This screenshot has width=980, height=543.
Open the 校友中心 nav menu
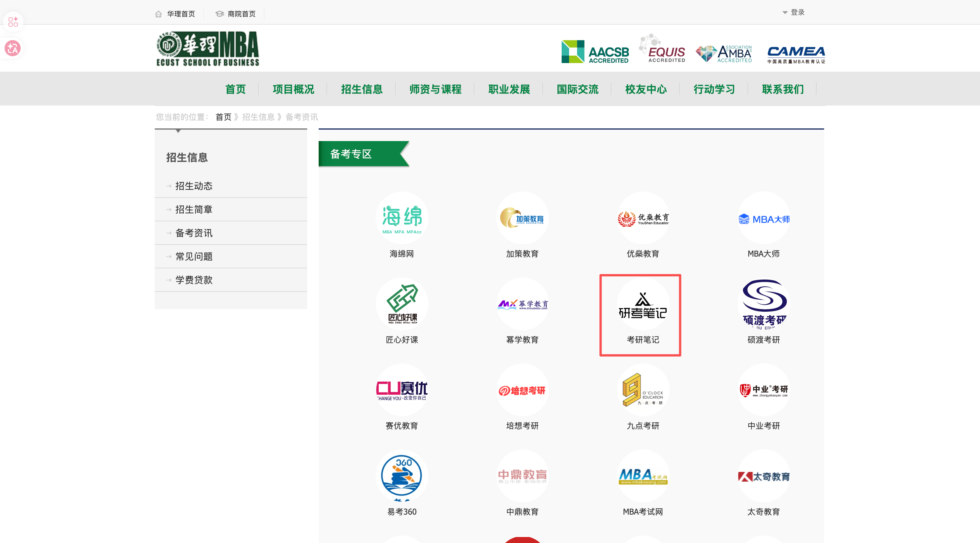click(646, 89)
